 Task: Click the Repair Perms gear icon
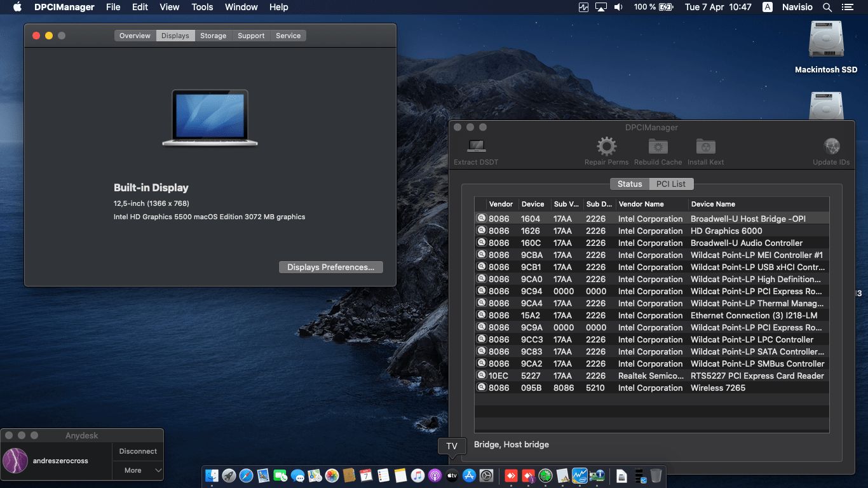pos(606,147)
